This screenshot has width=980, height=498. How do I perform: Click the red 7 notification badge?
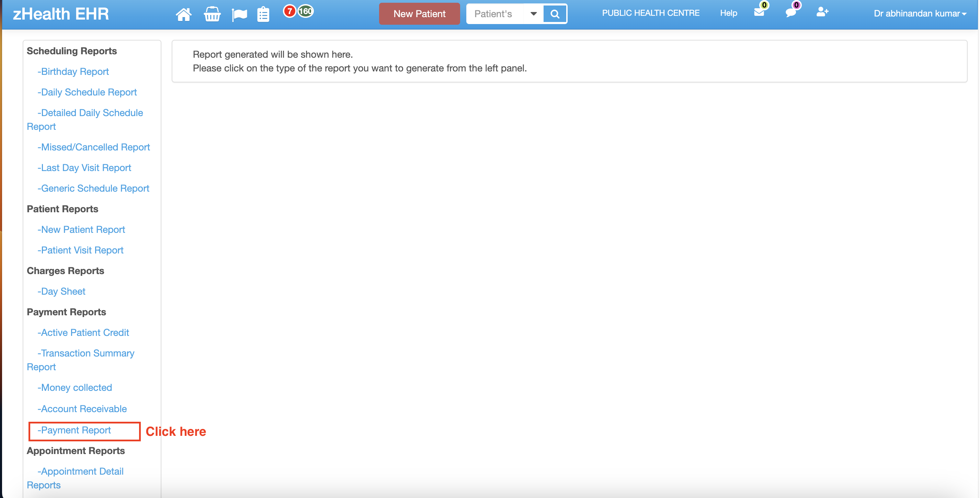tap(290, 11)
